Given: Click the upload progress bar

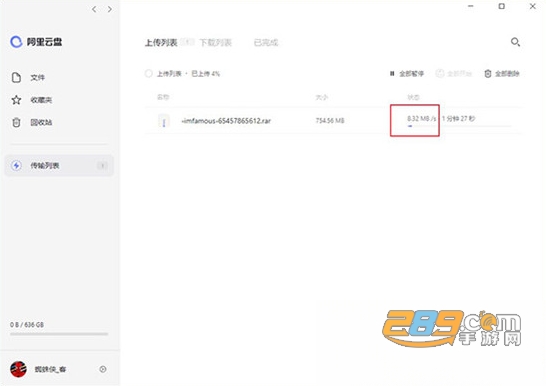Looking at the screenshot, I should 459,126.
